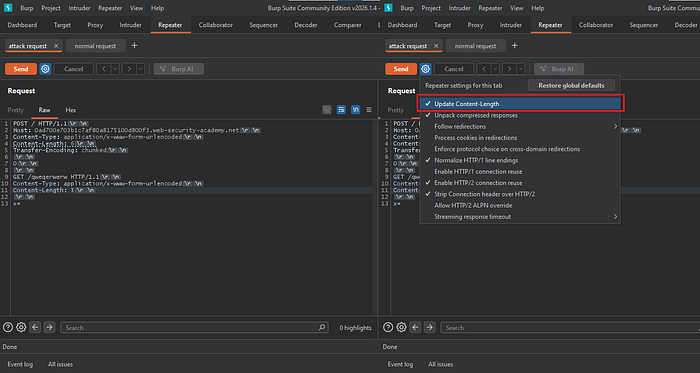Image resolution: width=700 pixels, height=373 pixels.
Task: Select Pretty view tab in left Request panel
Action: (x=16, y=110)
